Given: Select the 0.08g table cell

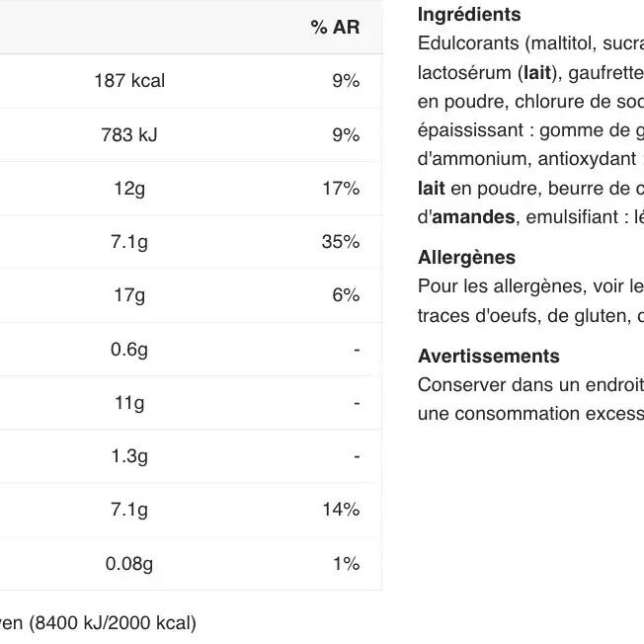Looking at the screenshot, I should [129, 564].
